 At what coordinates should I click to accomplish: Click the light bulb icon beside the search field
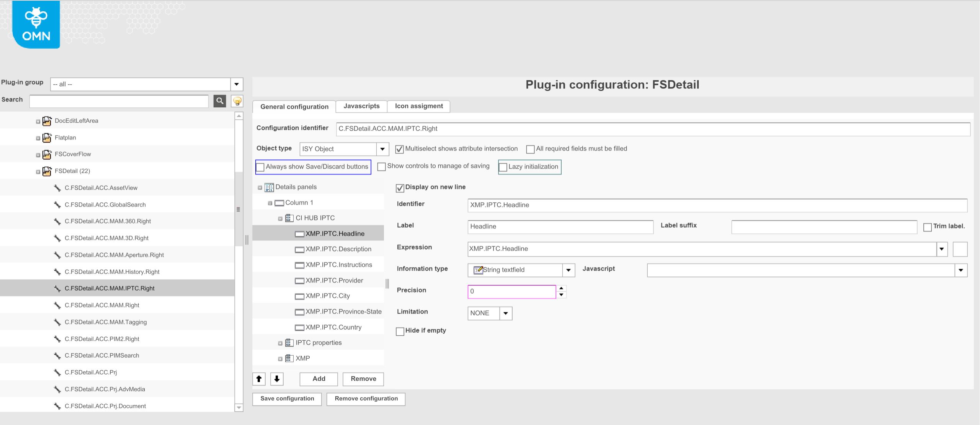[237, 101]
